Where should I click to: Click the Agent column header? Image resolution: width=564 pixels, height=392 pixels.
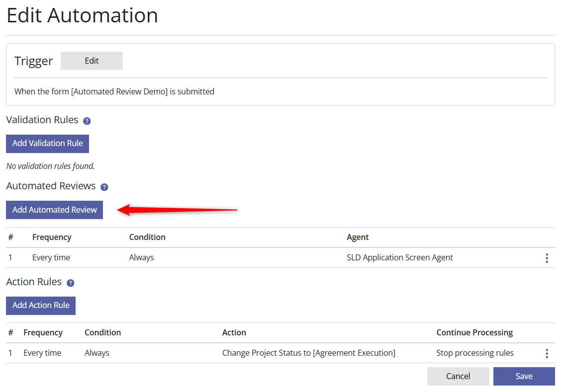tap(358, 237)
